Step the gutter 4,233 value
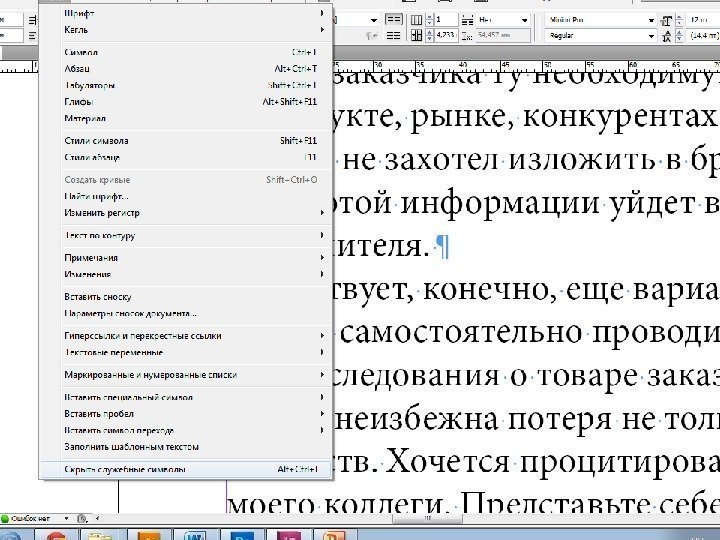The image size is (720, 540). [x=430, y=35]
